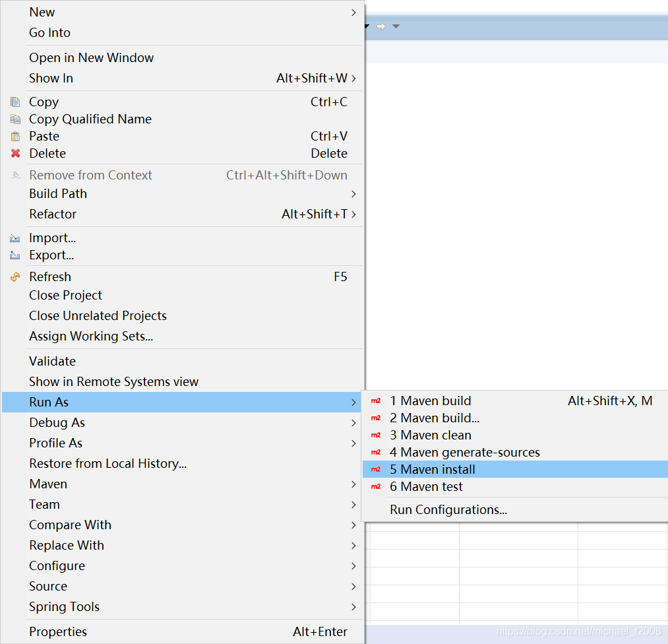668x644 pixels.
Task: Select Go Into menu entry
Action: pyautogui.click(x=183, y=33)
